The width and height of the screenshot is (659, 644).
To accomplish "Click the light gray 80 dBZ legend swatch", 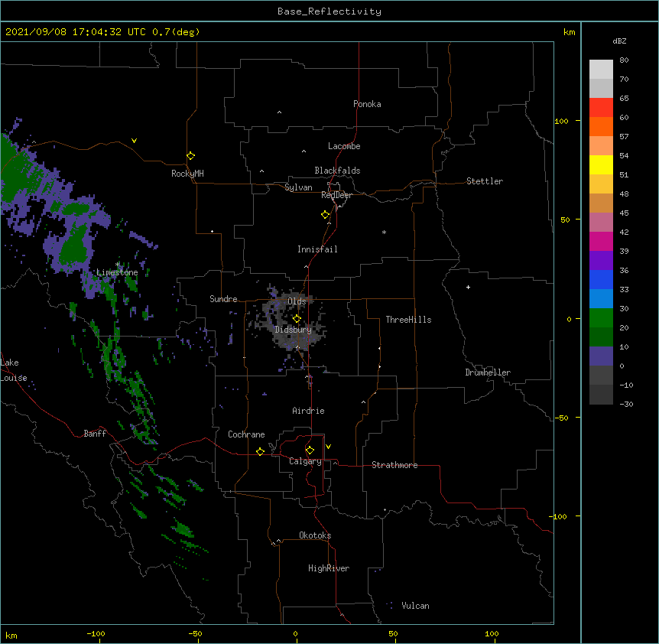I will coord(601,70).
